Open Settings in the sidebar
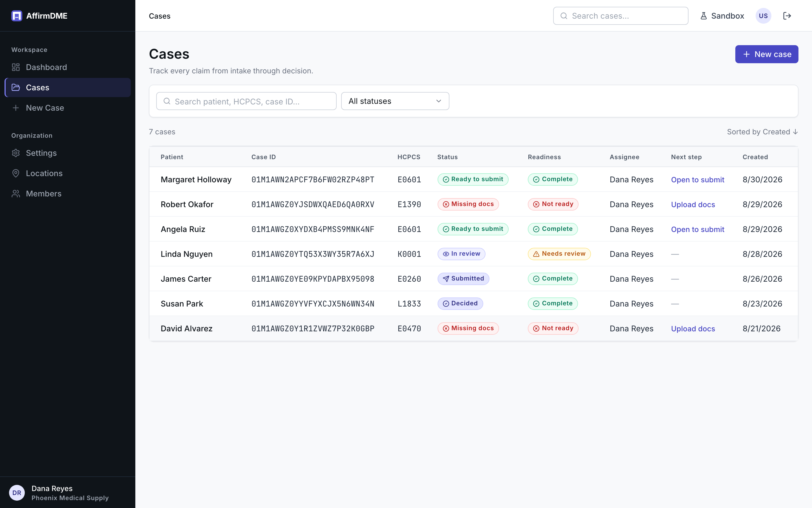The image size is (812, 508). click(67, 153)
